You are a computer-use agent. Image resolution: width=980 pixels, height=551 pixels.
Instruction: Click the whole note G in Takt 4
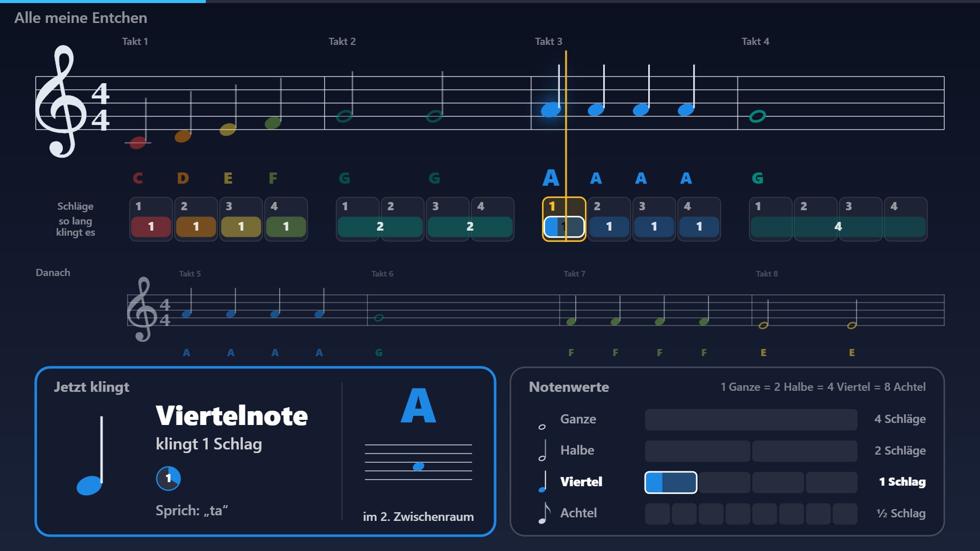coord(757,116)
